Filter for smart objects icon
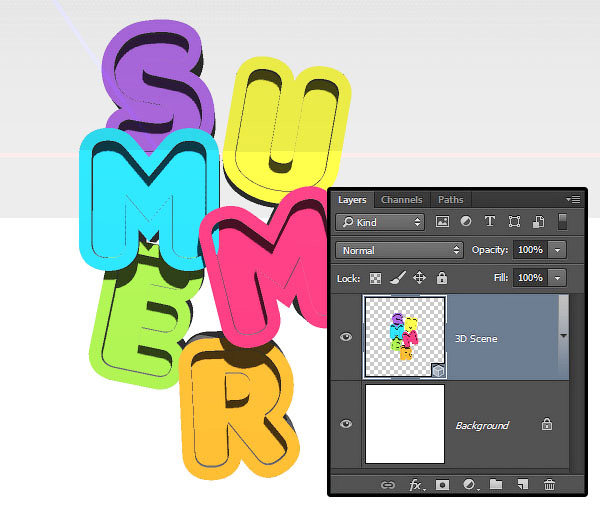 [538, 222]
